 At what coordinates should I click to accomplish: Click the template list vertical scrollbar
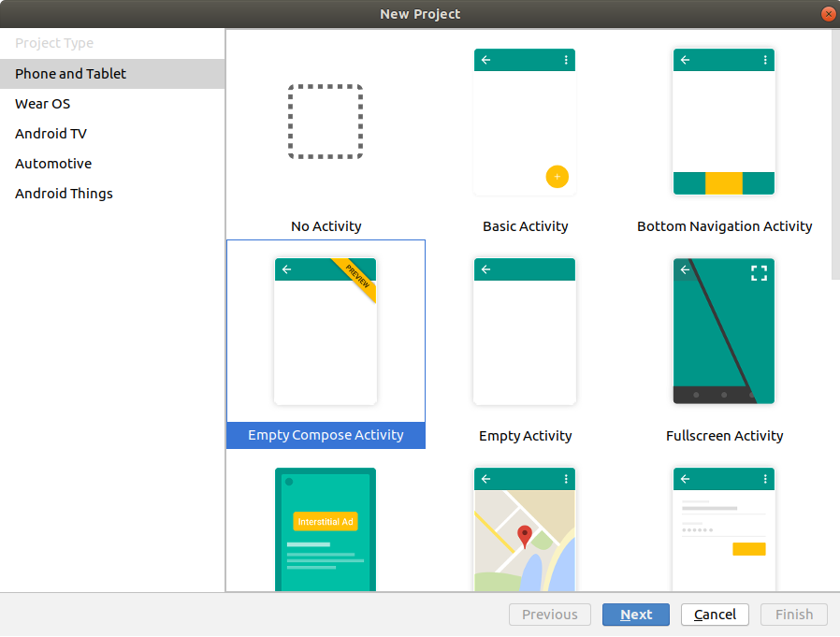835,155
